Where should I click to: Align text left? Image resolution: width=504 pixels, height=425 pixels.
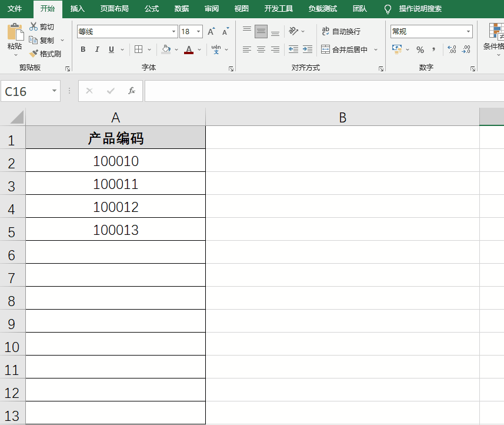tap(247, 49)
